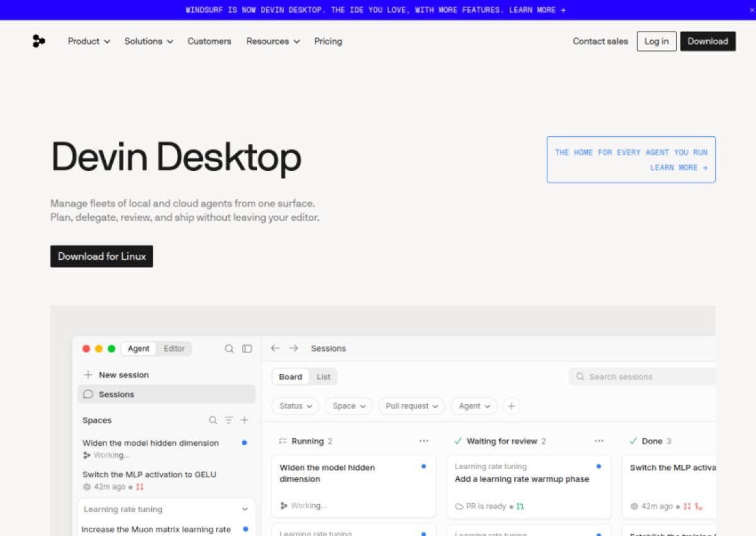Open the Pricing nav item

pyautogui.click(x=328, y=41)
